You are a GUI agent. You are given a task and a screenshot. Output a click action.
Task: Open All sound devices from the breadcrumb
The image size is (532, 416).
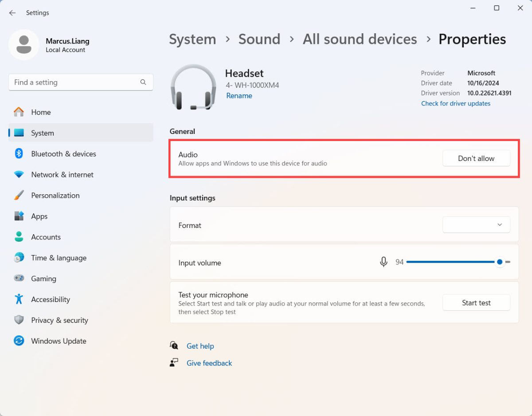coord(359,39)
